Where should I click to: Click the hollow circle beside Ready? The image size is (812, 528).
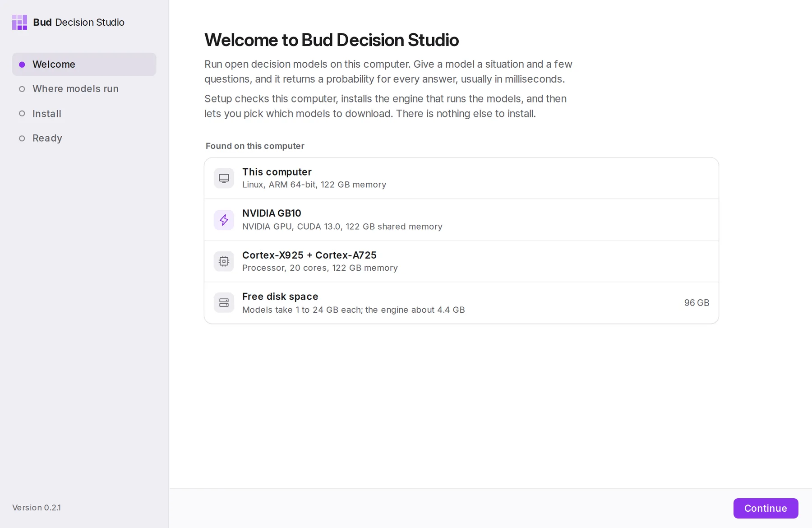(22, 139)
